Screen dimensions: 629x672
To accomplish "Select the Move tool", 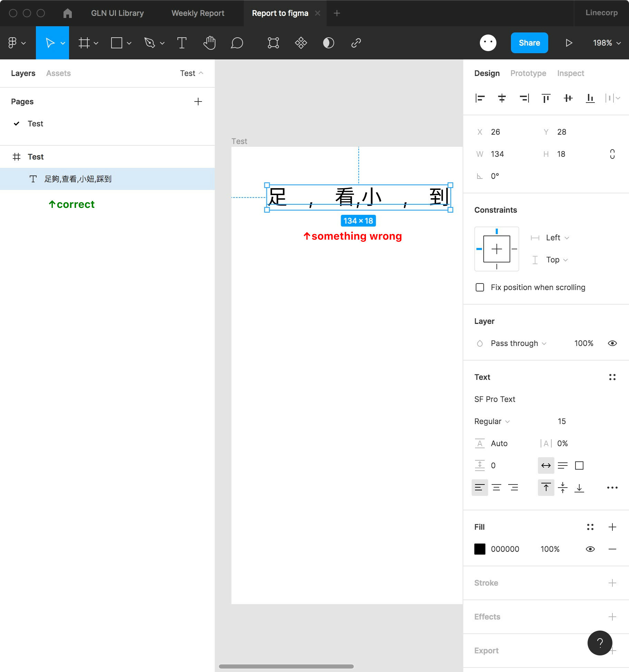I will tap(50, 43).
